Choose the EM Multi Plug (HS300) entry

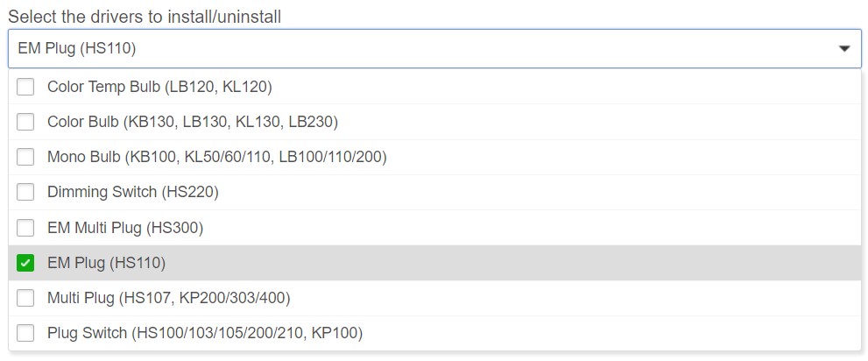125,228
